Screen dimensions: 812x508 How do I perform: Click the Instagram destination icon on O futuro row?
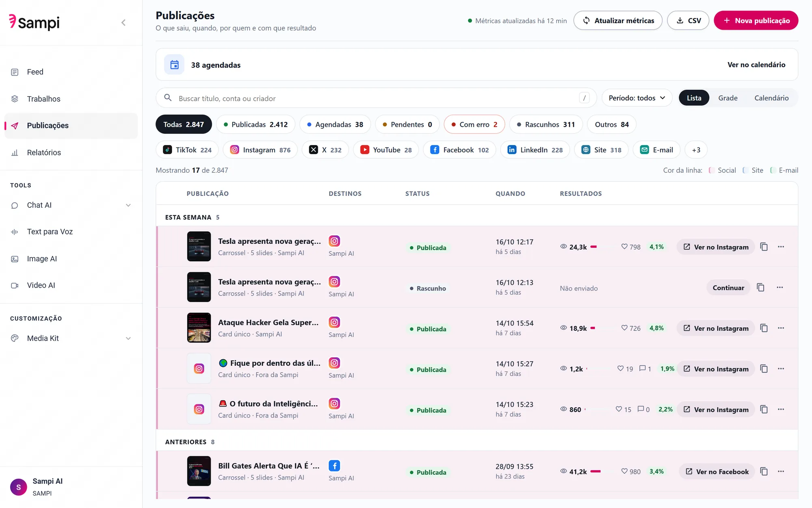[334, 404]
